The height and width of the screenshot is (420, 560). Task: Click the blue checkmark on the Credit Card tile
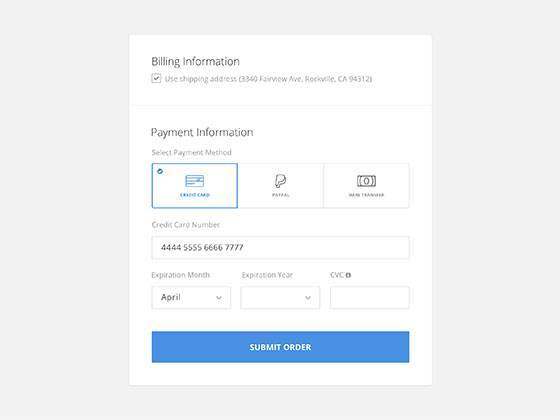[160, 171]
